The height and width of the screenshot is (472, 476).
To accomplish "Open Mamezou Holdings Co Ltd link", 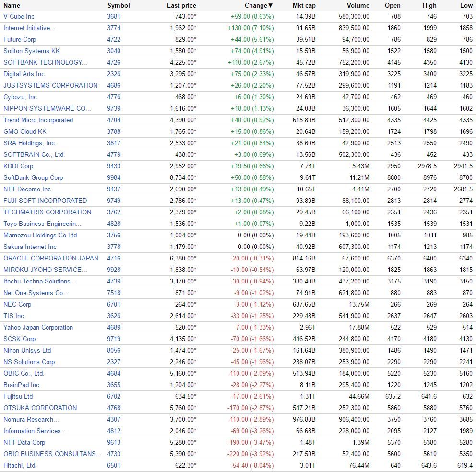I will pos(40,236).
